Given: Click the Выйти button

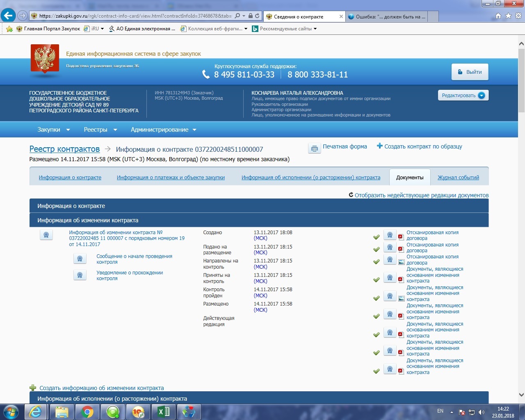Looking at the screenshot, I should click(x=470, y=72).
